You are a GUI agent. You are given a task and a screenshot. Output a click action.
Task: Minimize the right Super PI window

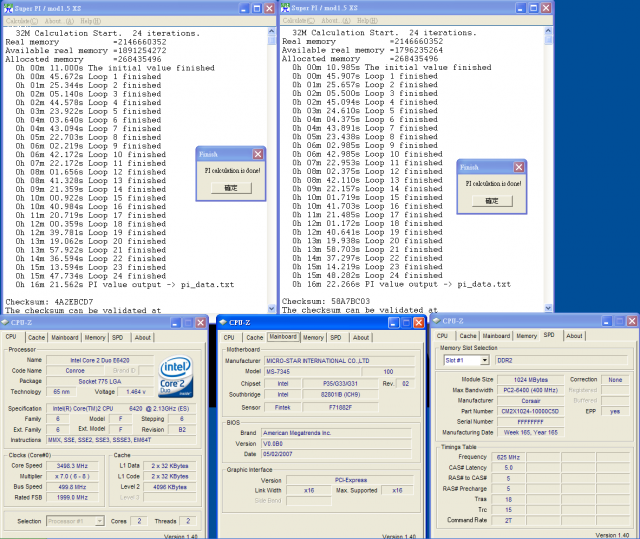pos(520,8)
